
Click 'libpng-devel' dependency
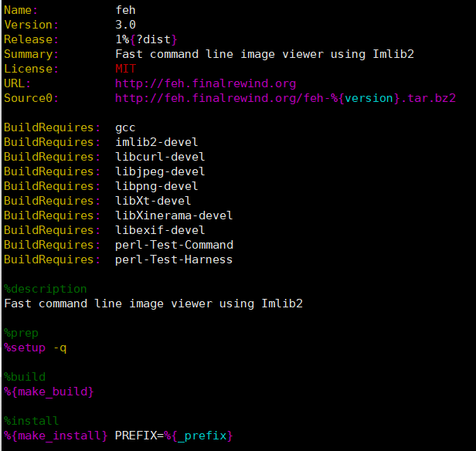[x=157, y=186]
